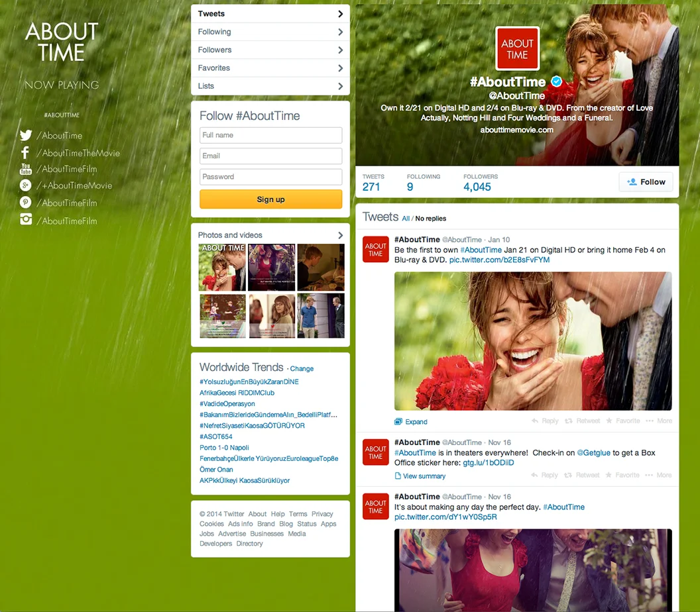Retweet the Getglue check-in tweet

coord(582,475)
